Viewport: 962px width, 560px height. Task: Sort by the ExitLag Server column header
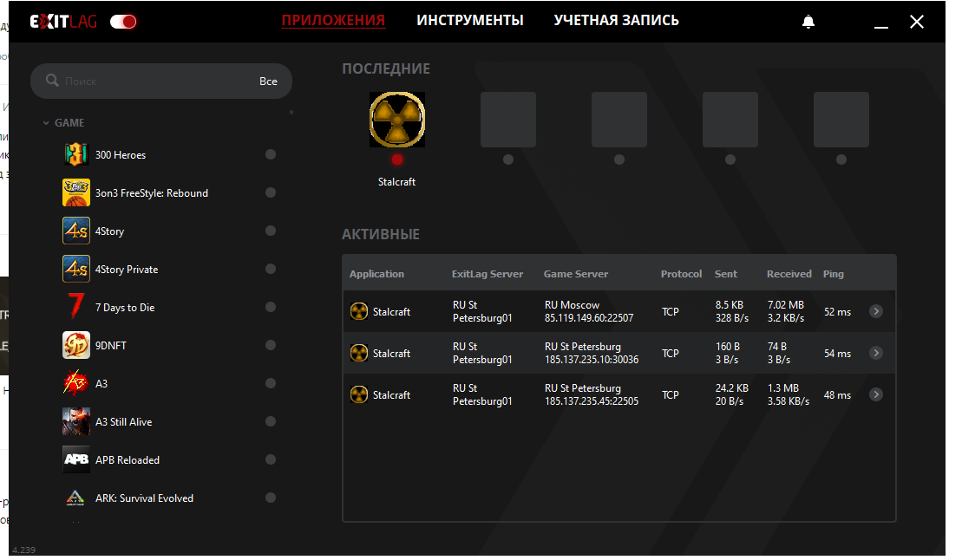point(488,274)
